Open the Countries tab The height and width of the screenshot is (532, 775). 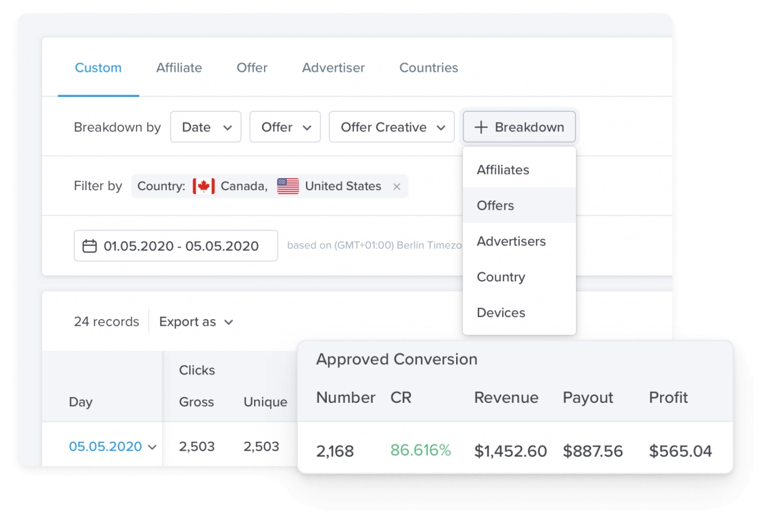[x=428, y=68]
